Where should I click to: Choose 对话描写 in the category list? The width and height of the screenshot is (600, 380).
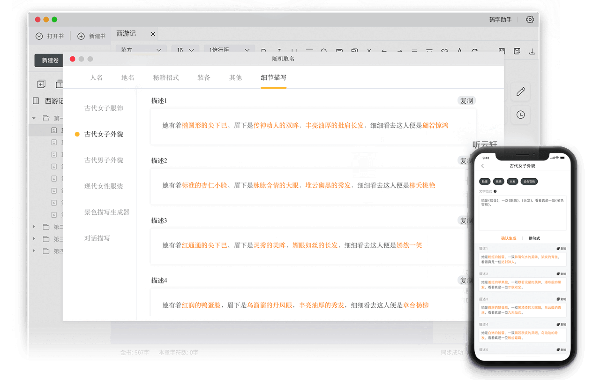(x=97, y=238)
